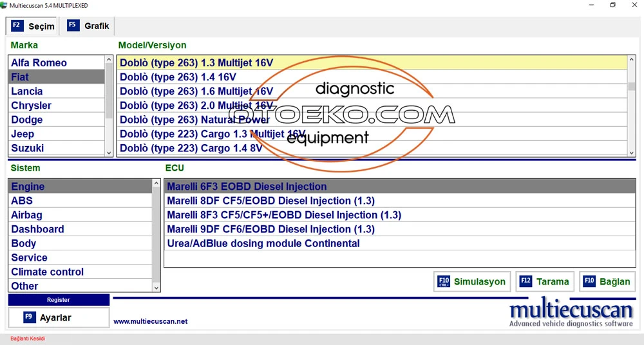Select Dodge brand
Image resolution: width=644 pixels, height=345 pixels.
click(x=57, y=120)
